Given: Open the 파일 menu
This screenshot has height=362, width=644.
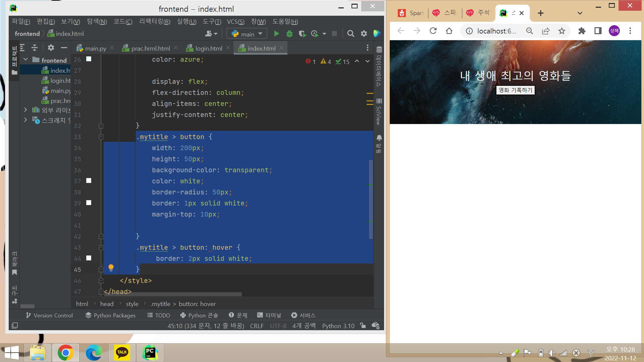Looking at the screenshot, I should [x=21, y=22].
